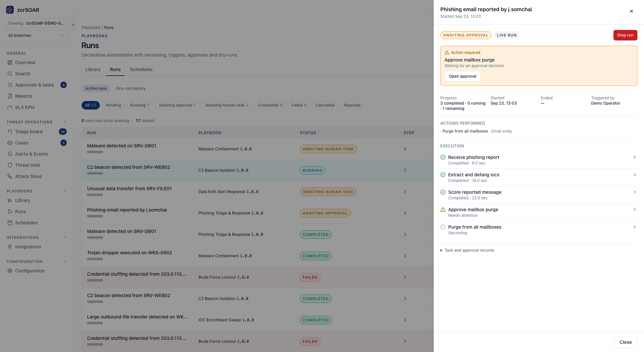Select the Active runs view
The image size is (644, 352).
pyautogui.click(x=96, y=88)
